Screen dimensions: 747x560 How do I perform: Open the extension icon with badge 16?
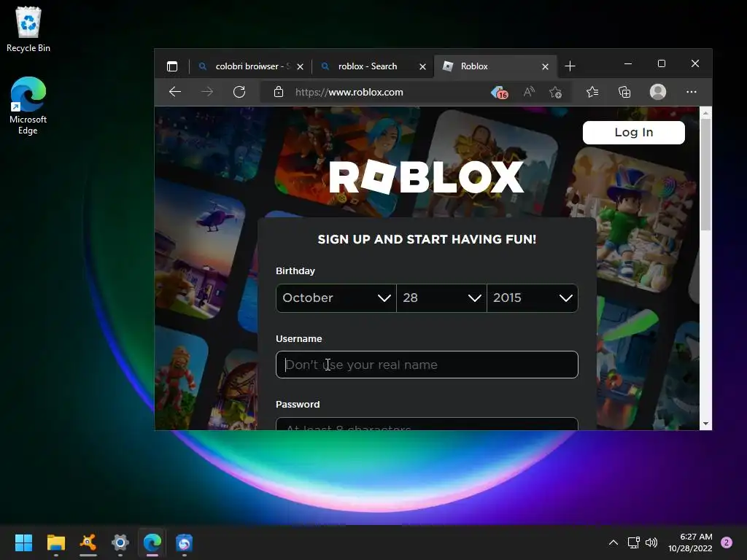(x=499, y=92)
